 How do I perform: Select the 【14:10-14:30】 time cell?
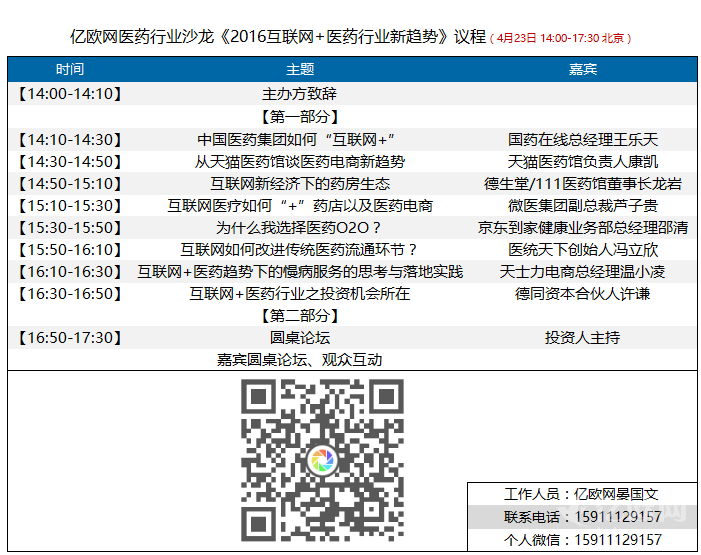[70, 140]
